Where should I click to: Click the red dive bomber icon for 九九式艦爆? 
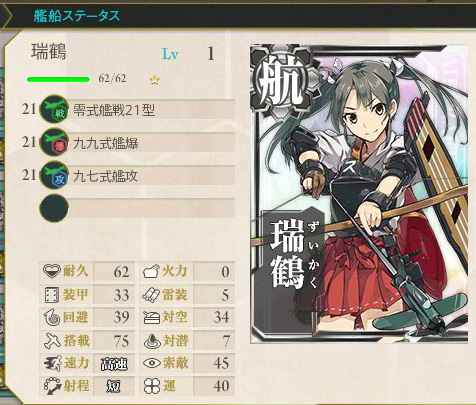click(54, 142)
